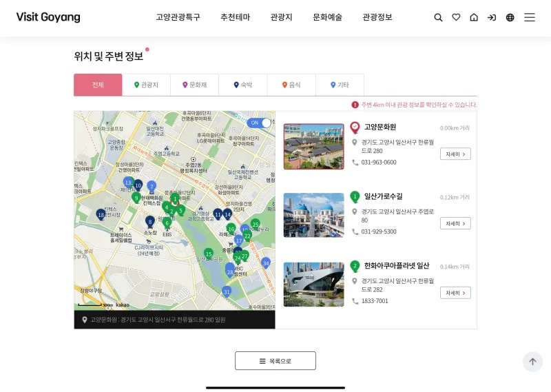The height and width of the screenshot is (392, 551).
Task: Open favorites heart icon in header
Action: (x=456, y=17)
